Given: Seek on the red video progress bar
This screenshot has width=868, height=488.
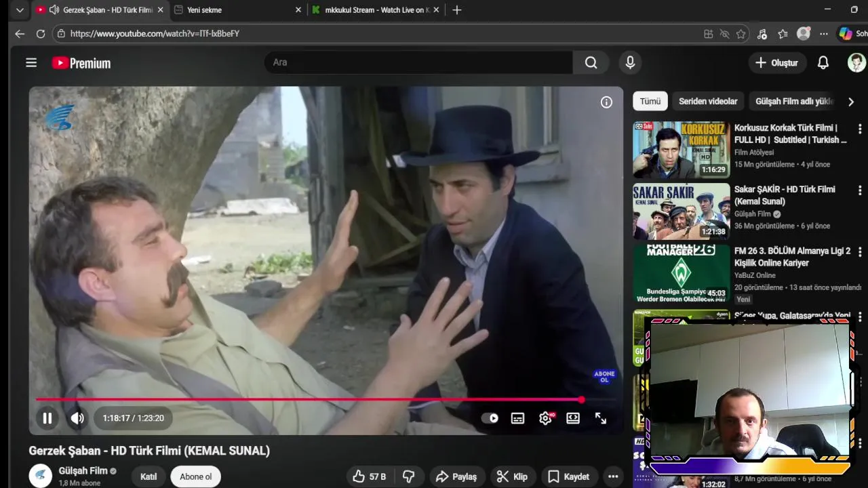Looking at the screenshot, I should [325, 400].
